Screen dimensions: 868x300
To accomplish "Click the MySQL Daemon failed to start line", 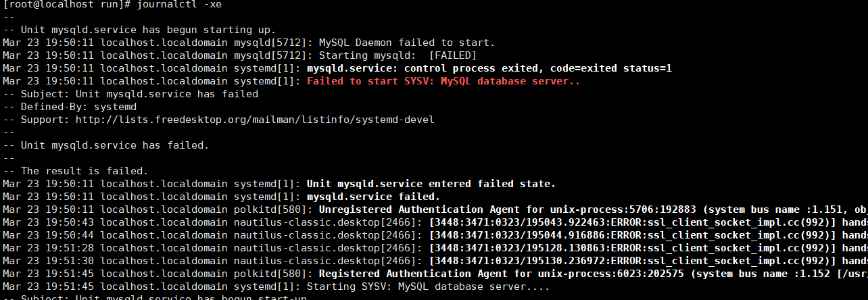I will (249, 43).
